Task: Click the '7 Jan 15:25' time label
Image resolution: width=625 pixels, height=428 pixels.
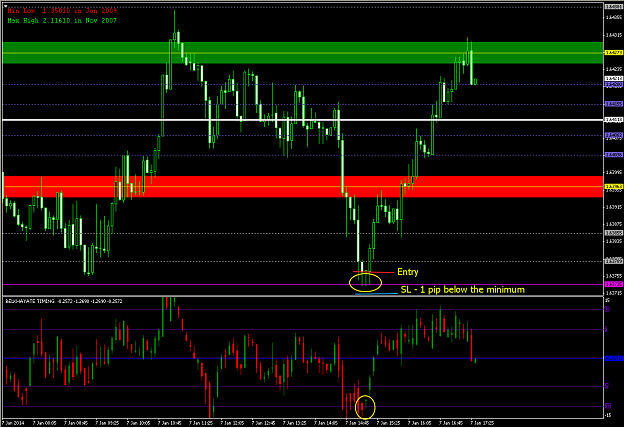Action: 389,422
